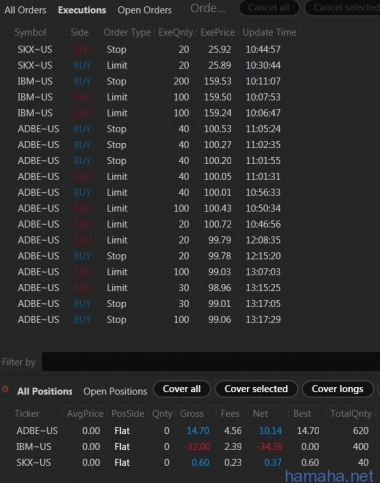The height and width of the screenshot is (483, 380).
Task: Select the IBM~US buy stop 200 row
Action: coord(149,81)
